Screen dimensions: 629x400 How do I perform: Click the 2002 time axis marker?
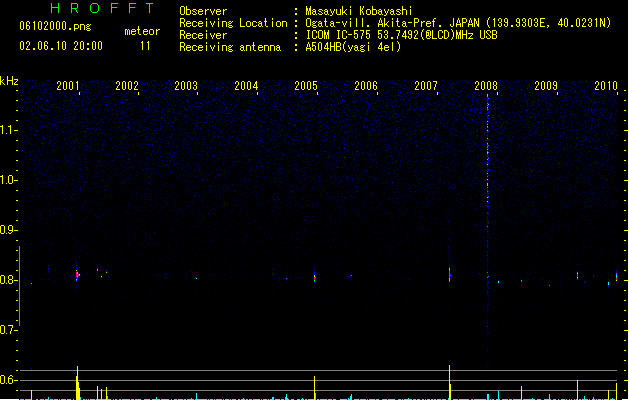click(127, 85)
